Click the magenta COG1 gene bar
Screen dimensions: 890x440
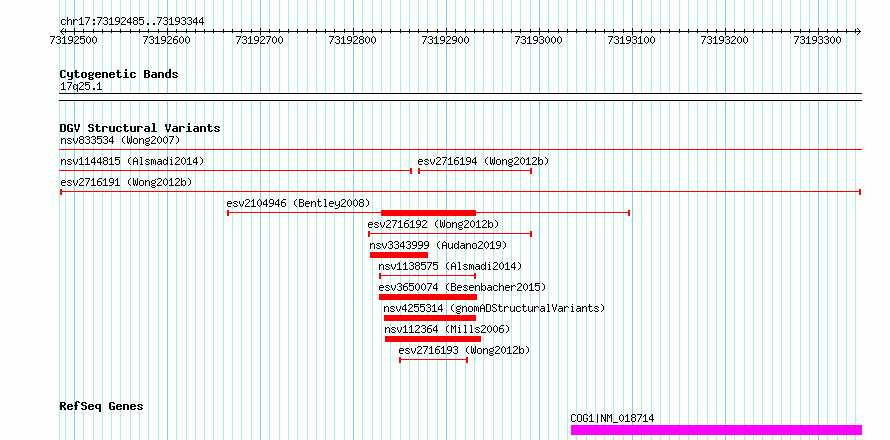coord(716,430)
